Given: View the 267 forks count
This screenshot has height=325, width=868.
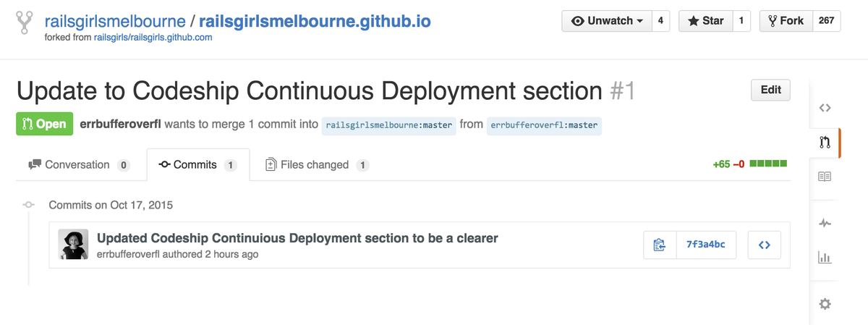Looking at the screenshot, I should click(826, 21).
